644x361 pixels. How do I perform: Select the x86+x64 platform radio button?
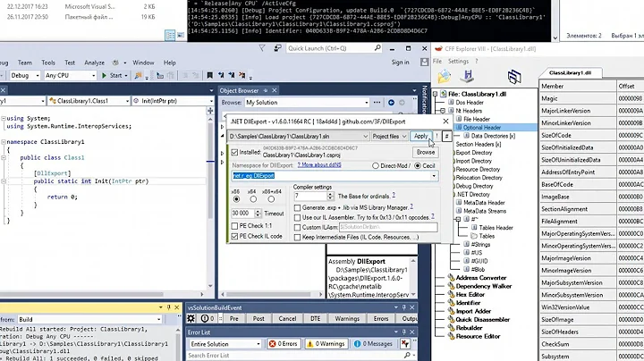pos(271,199)
